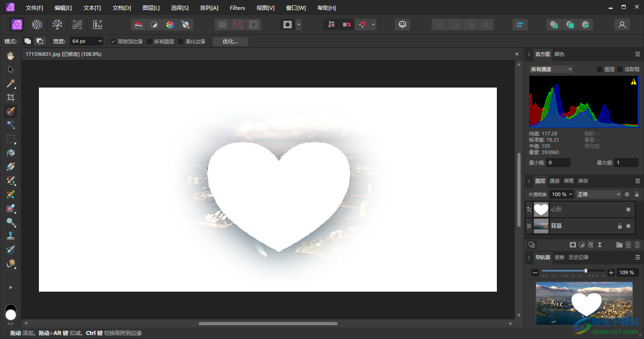Delete layer using the trash icon
644x339 pixels.
(x=637, y=245)
